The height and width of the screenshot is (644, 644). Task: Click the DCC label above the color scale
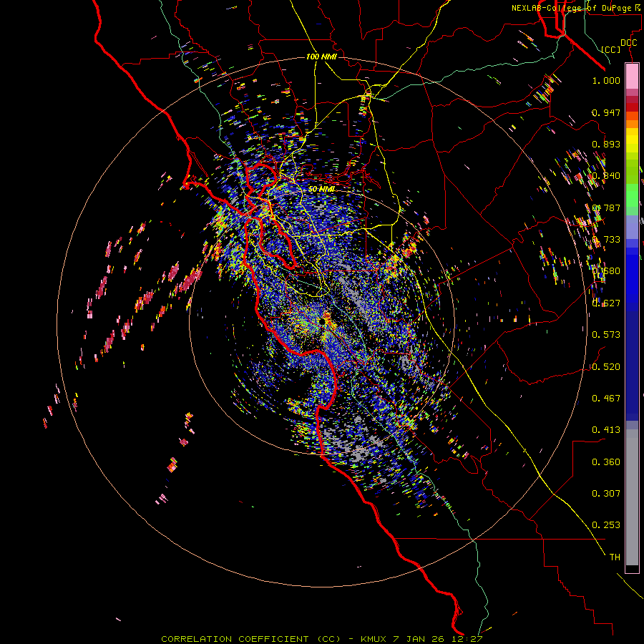[629, 43]
